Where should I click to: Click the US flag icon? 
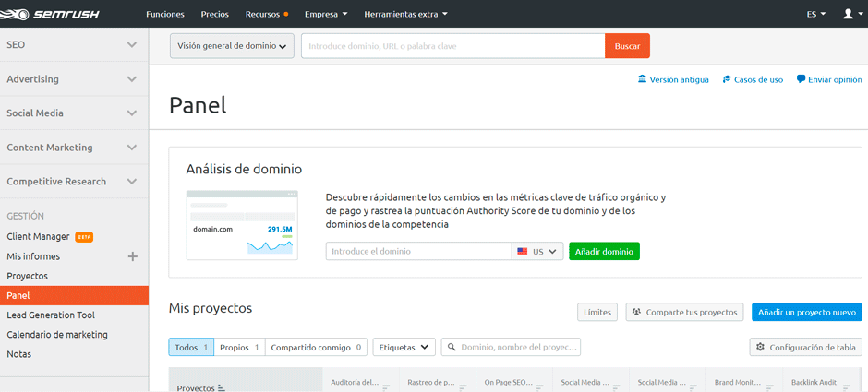coord(523,251)
